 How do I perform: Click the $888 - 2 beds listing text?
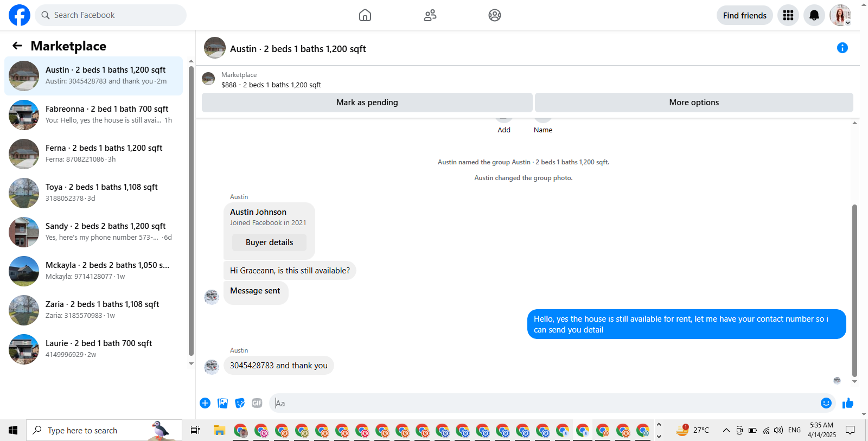271,85
